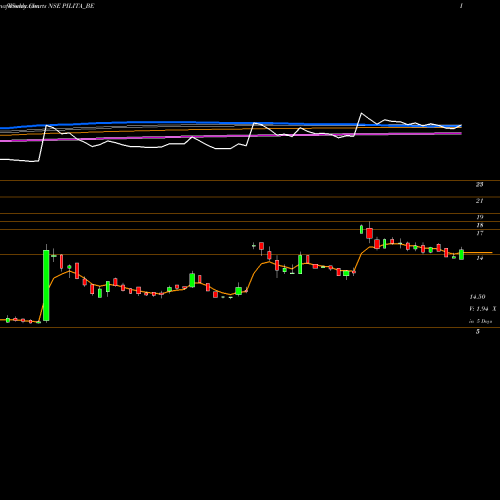
Task: Click the '23' price axis label
Action: pyautogui.click(x=479, y=184)
